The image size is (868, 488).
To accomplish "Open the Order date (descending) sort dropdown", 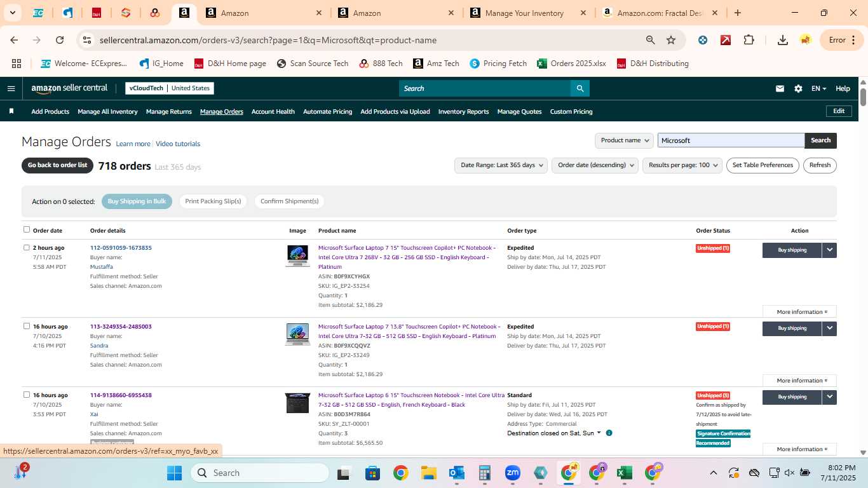I will point(595,165).
